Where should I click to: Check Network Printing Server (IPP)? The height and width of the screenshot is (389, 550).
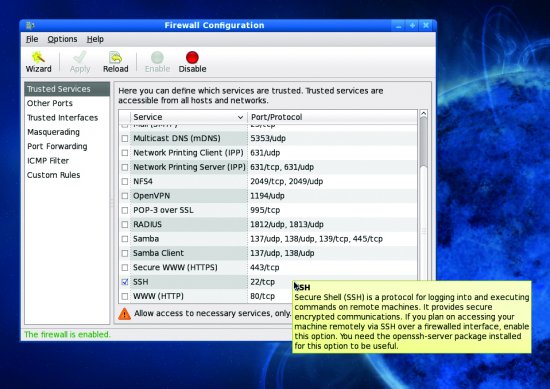(125, 167)
